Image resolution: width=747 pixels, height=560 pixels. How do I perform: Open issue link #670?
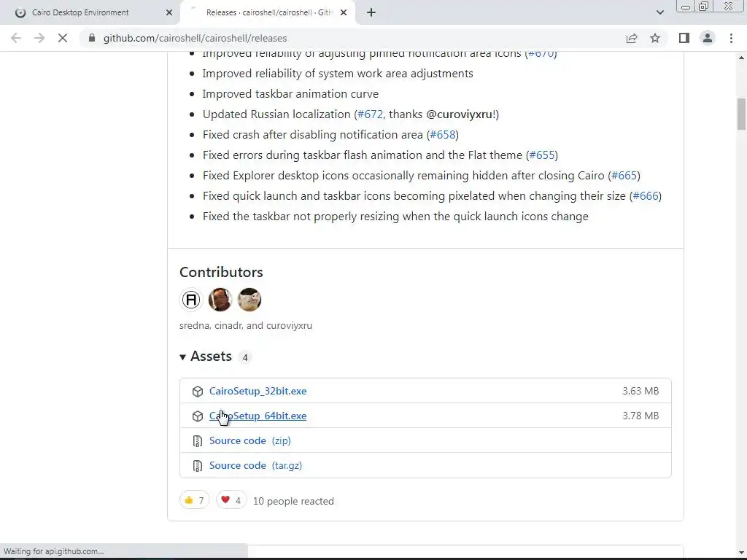(541, 54)
